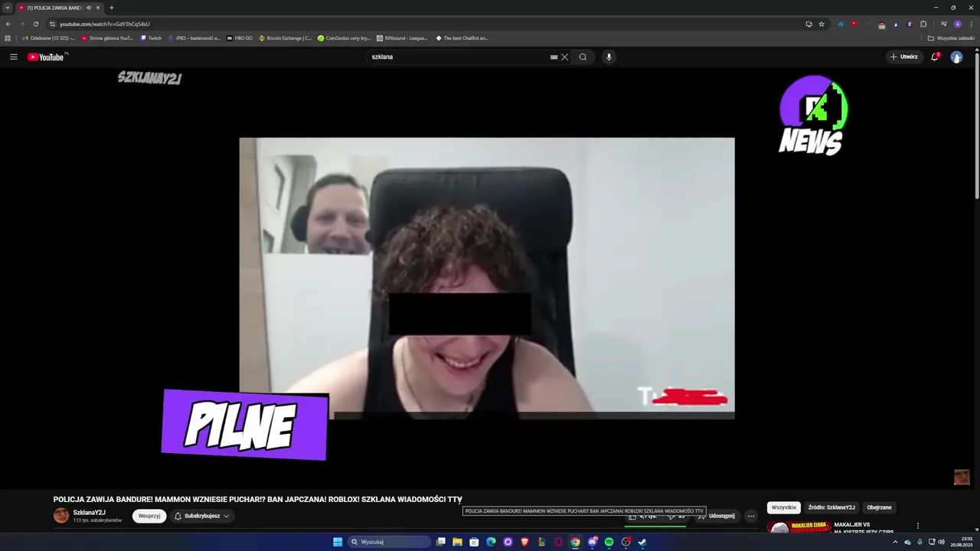980x551 pixels.
Task: Click the Utwórz create button
Action: [903, 57]
